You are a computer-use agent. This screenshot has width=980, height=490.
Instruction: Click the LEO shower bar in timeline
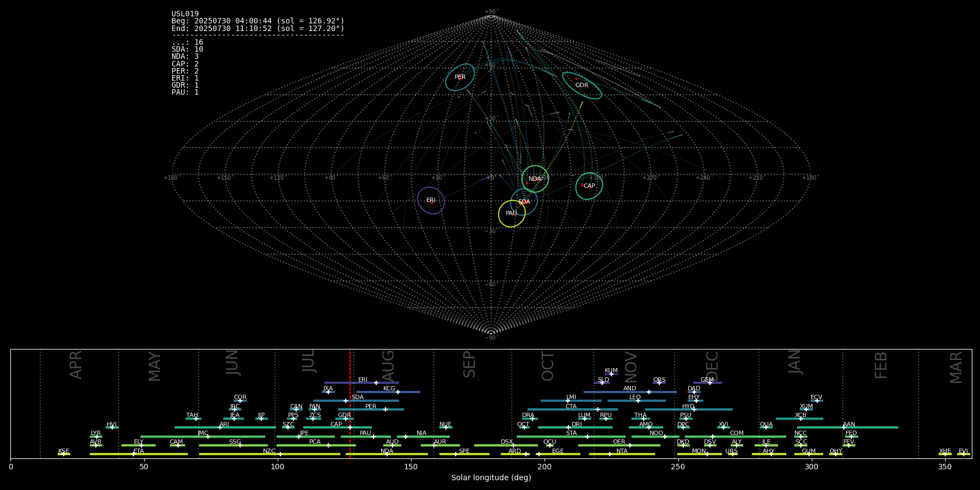[x=636, y=401]
